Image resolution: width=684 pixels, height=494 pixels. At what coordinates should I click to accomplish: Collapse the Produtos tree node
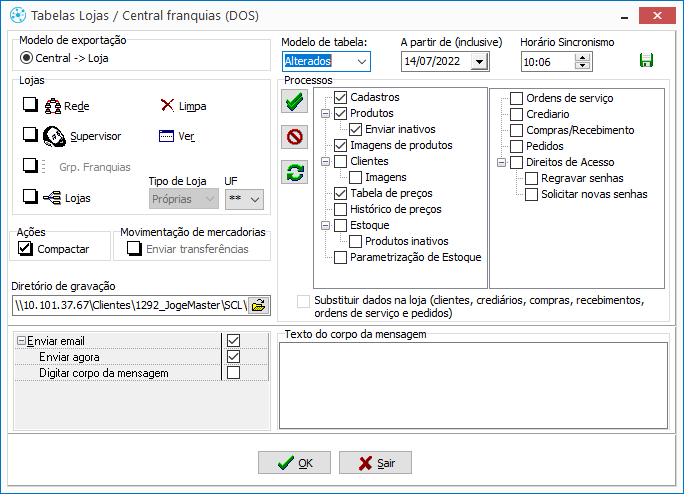(x=325, y=113)
